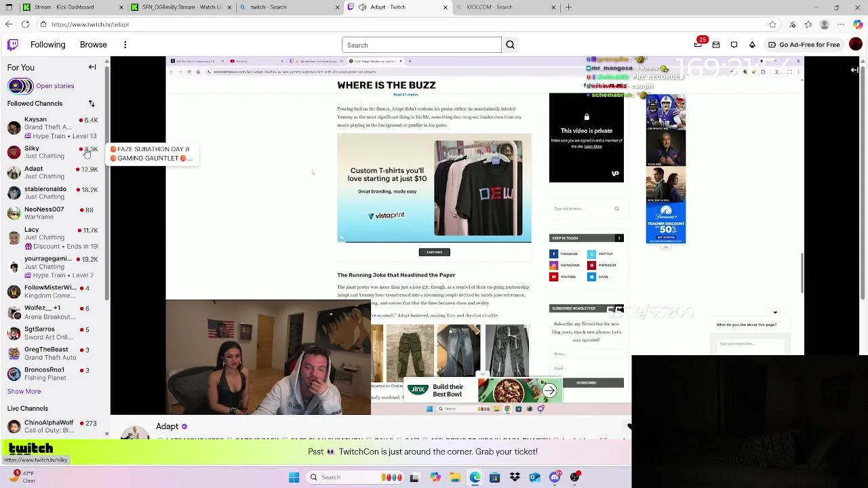The image size is (868, 488).
Task: Click Show More under followed channels
Action: (24, 391)
